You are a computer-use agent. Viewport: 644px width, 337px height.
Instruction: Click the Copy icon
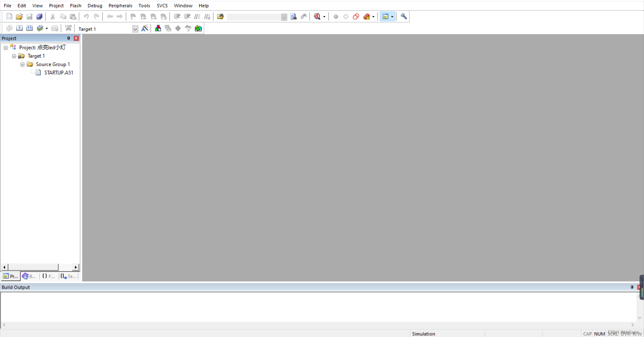point(63,16)
